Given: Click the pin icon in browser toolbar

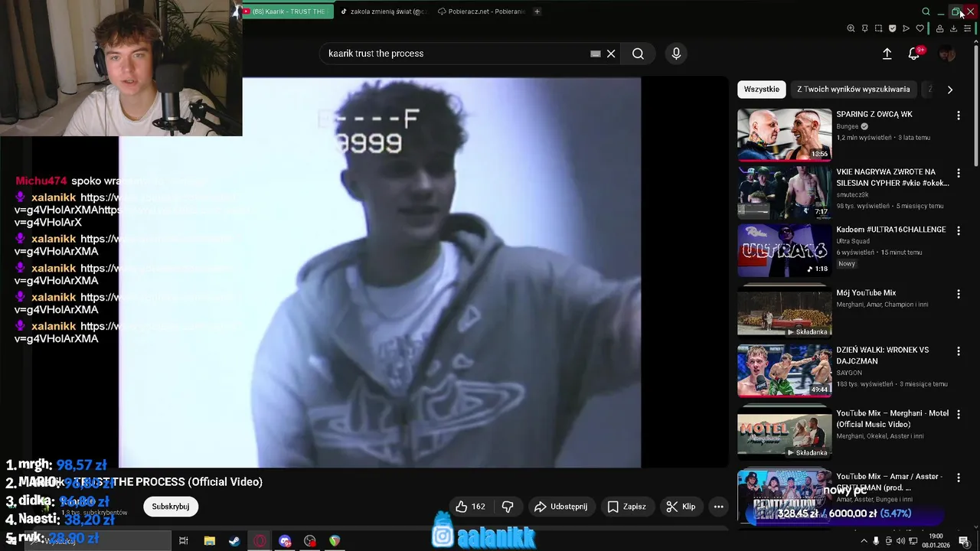Looking at the screenshot, I should pos(864,28).
